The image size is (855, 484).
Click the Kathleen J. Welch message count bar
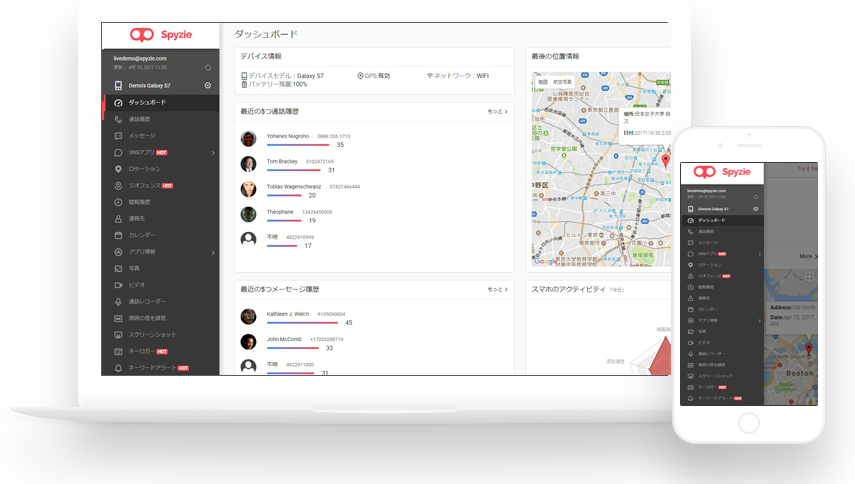[x=302, y=323]
